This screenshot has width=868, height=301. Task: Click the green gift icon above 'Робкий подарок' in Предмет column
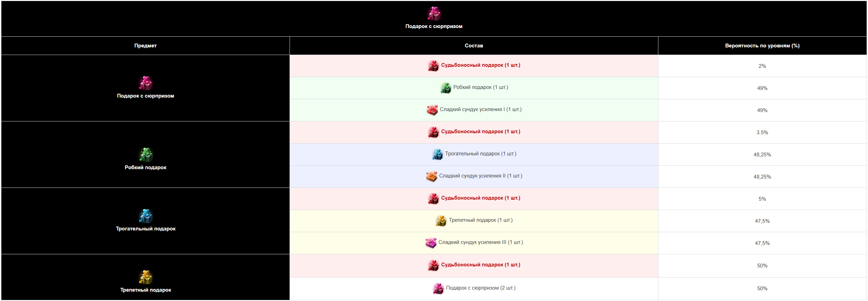pyautogui.click(x=146, y=155)
